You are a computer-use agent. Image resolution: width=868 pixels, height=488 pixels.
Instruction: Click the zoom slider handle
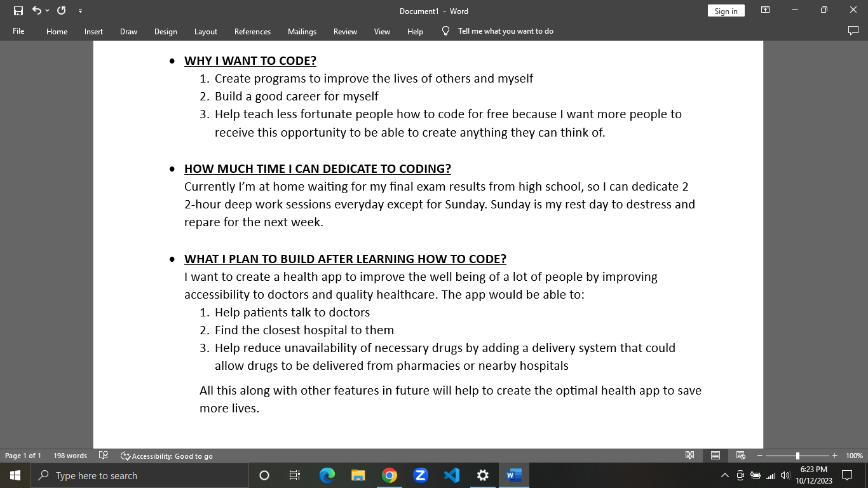pos(797,456)
